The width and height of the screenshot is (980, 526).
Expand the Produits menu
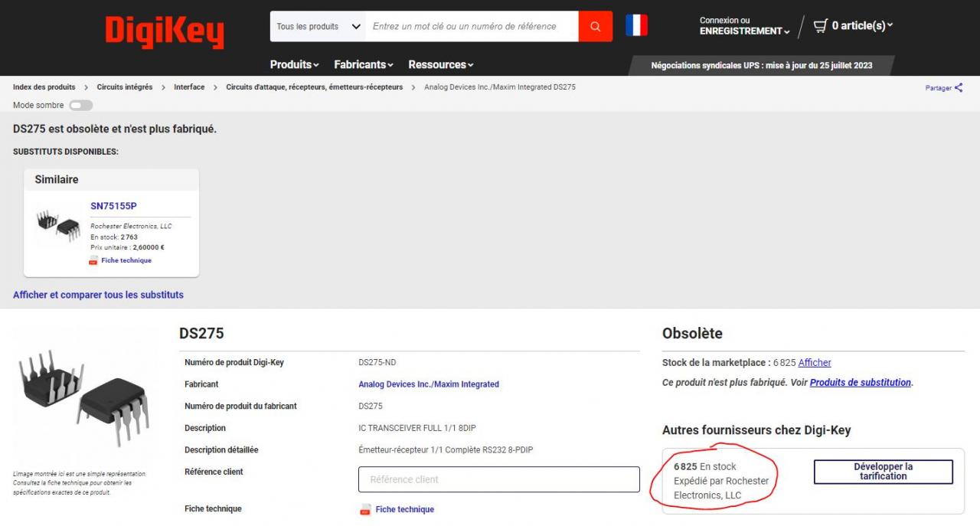pyautogui.click(x=295, y=65)
